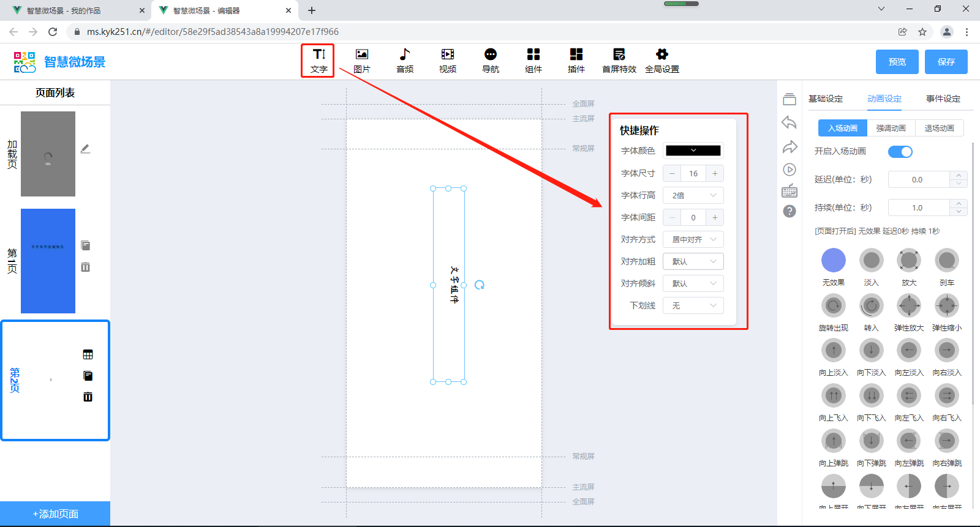Expand the 下划线 underline dropdown
The height and width of the screenshot is (527, 980).
pos(693,305)
